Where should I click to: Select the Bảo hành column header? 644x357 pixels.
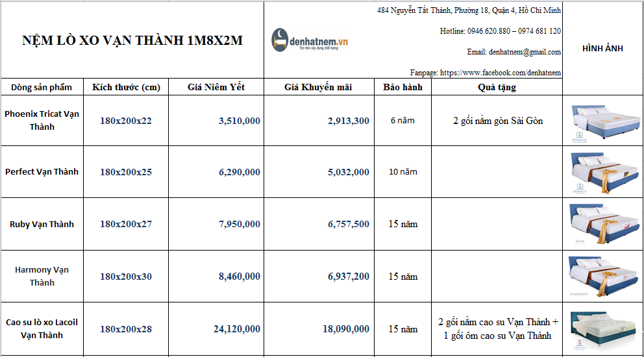pos(402,87)
